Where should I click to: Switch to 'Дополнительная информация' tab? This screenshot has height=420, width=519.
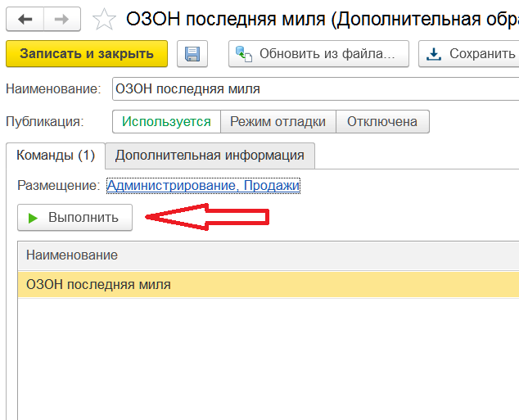point(210,156)
